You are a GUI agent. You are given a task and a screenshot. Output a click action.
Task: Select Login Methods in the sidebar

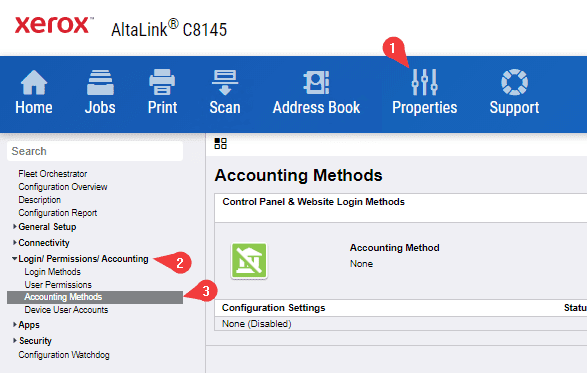pyautogui.click(x=52, y=272)
